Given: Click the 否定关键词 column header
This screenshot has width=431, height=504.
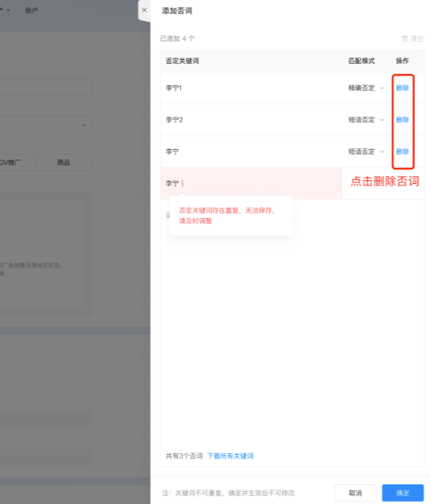Looking at the screenshot, I should tap(182, 61).
